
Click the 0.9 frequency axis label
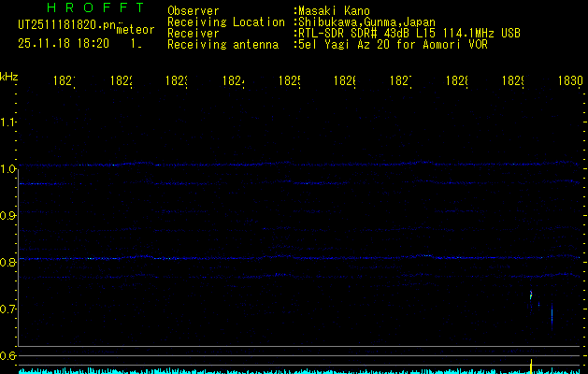tap(8, 215)
